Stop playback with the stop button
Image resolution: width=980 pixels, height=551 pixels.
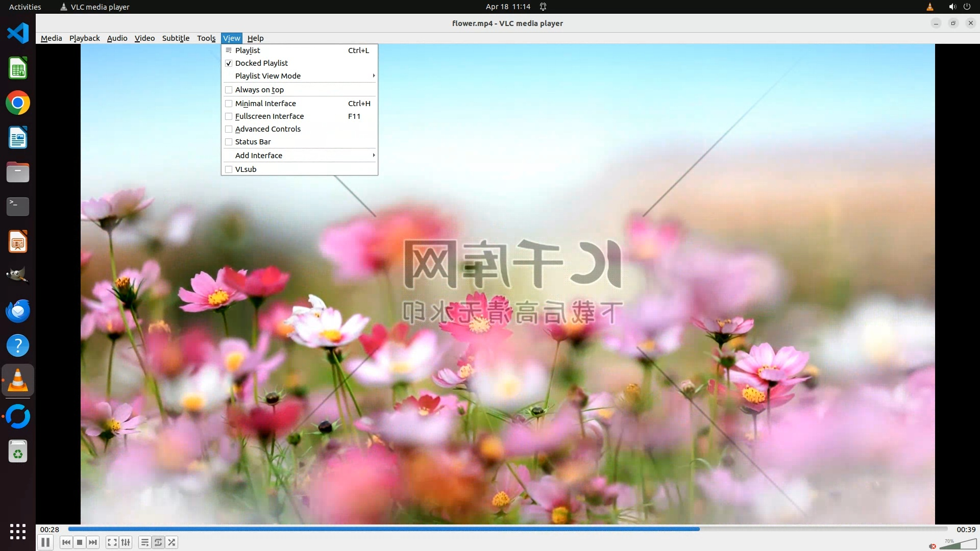(x=80, y=542)
